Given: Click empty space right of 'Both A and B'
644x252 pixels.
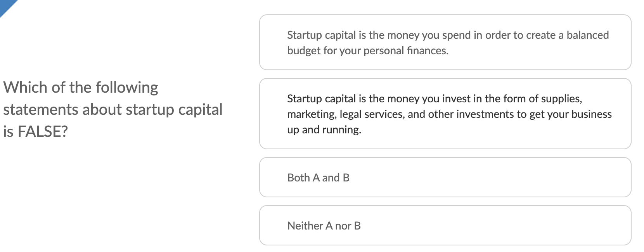Looking at the screenshot, I should point(485,177).
